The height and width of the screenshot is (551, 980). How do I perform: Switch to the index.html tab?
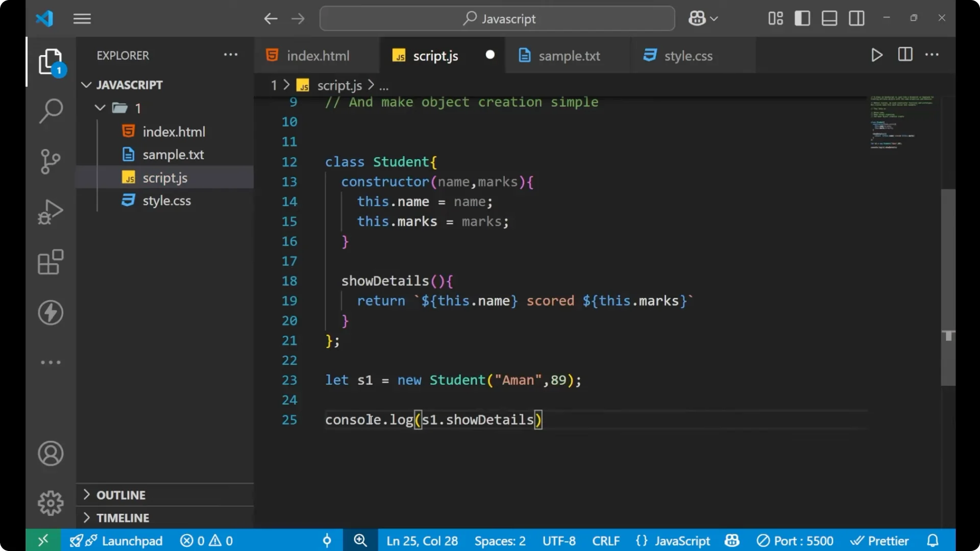click(317, 55)
